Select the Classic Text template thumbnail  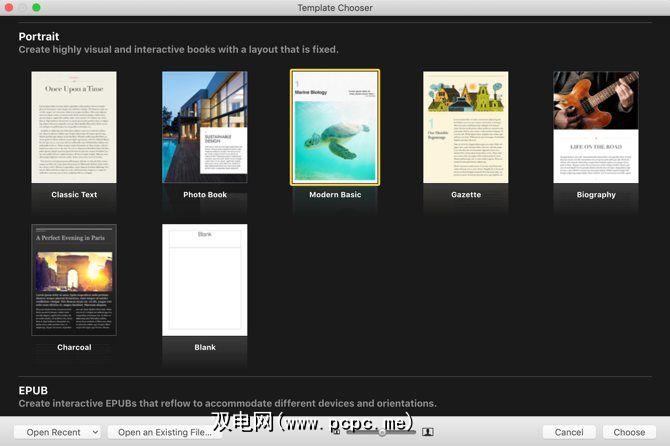(x=74, y=127)
